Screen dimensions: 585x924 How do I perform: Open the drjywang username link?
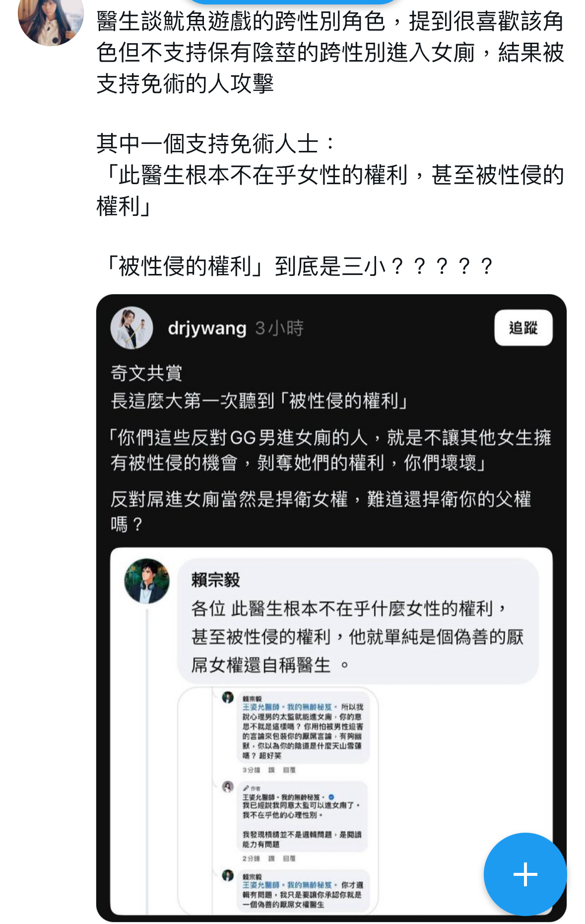(207, 328)
